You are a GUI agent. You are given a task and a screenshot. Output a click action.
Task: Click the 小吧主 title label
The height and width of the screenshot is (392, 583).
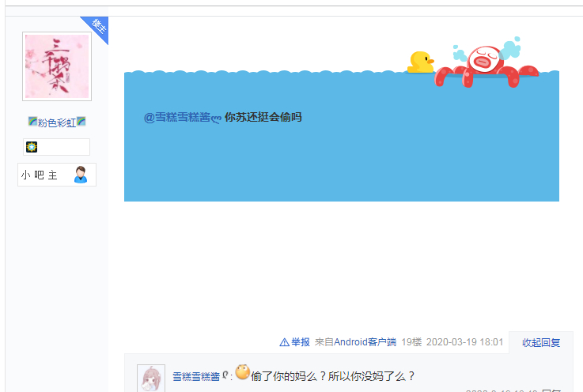click(39, 175)
